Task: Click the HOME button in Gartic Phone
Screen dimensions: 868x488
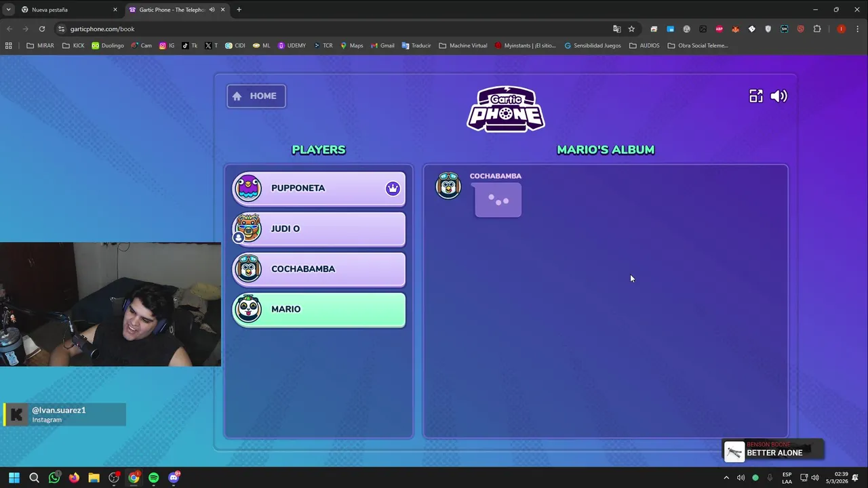Action: pos(256,96)
